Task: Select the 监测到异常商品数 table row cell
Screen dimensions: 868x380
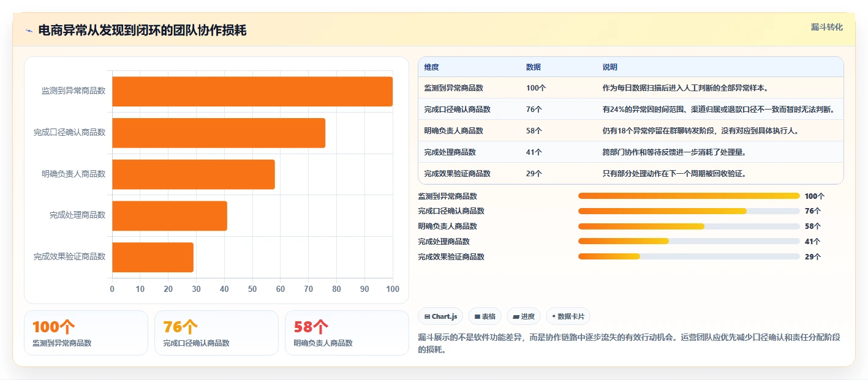Action: click(453, 88)
